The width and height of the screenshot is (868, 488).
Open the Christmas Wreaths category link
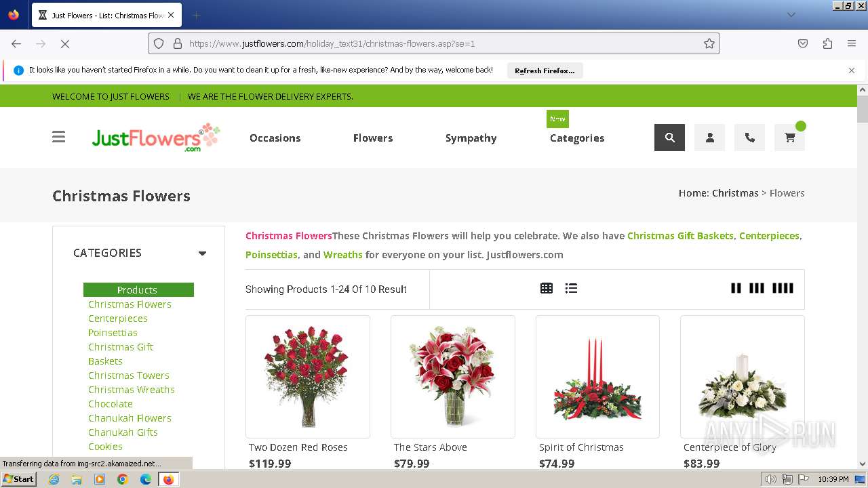(x=132, y=390)
